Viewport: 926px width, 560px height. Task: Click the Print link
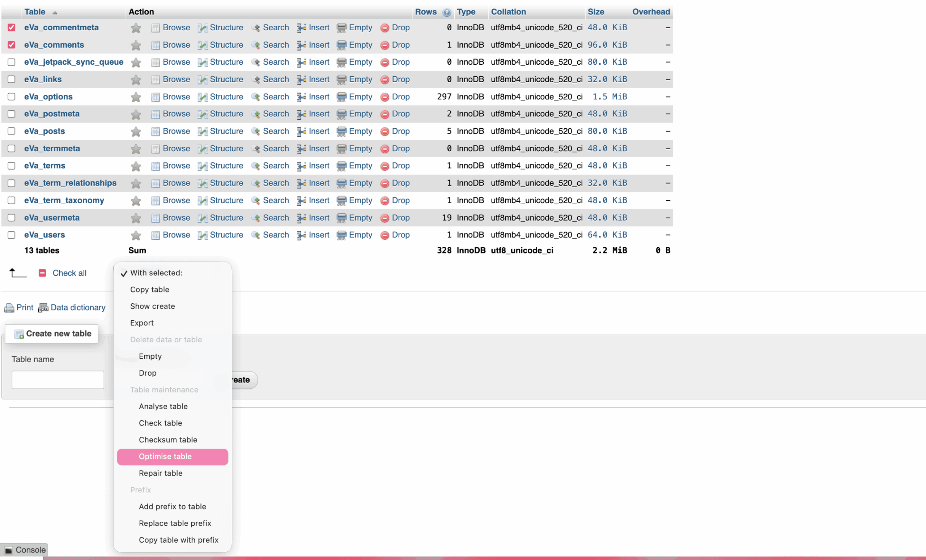coord(25,308)
